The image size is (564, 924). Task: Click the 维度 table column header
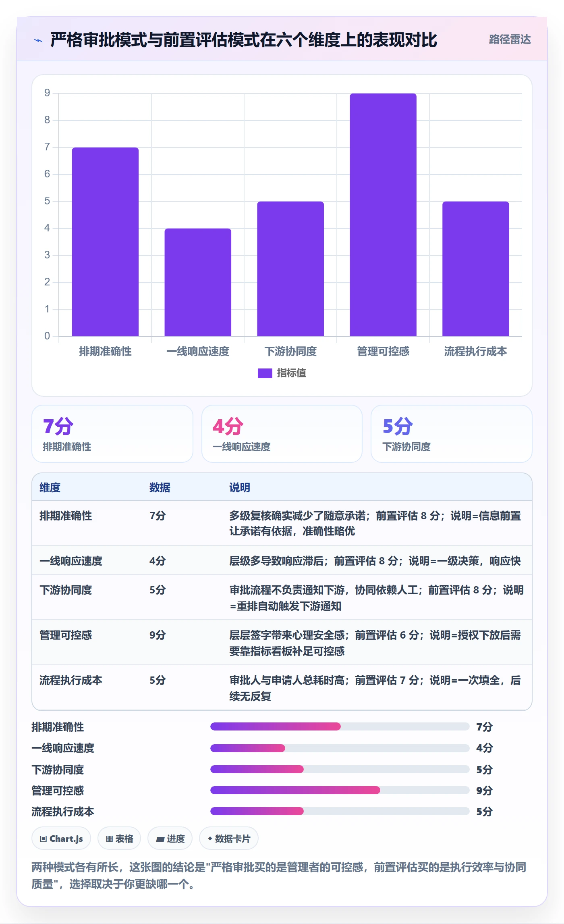point(50,487)
